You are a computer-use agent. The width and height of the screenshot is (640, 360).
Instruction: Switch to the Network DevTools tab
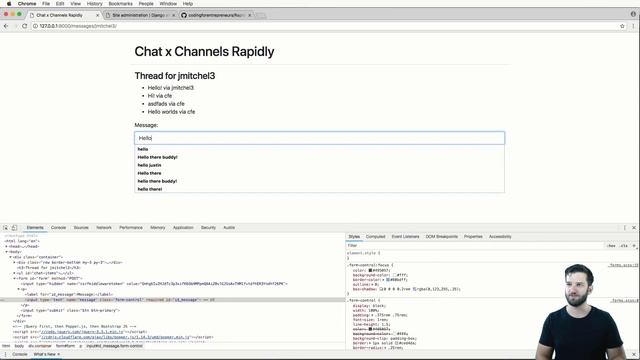coord(104,228)
